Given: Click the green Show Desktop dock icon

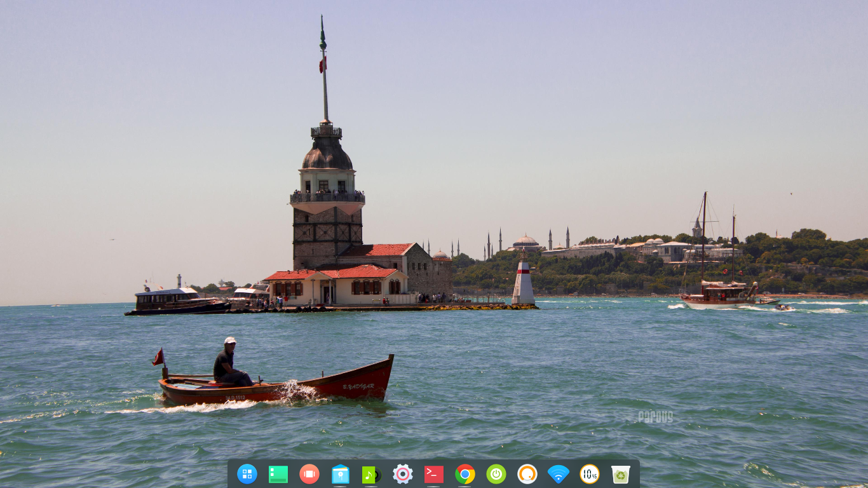Looking at the screenshot, I should 278,474.
